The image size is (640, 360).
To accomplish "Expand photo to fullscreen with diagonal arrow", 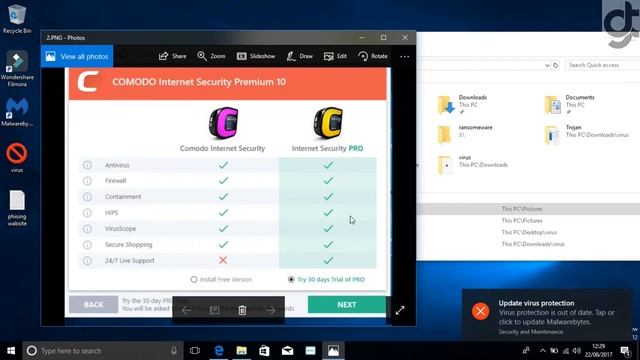I will [400, 311].
